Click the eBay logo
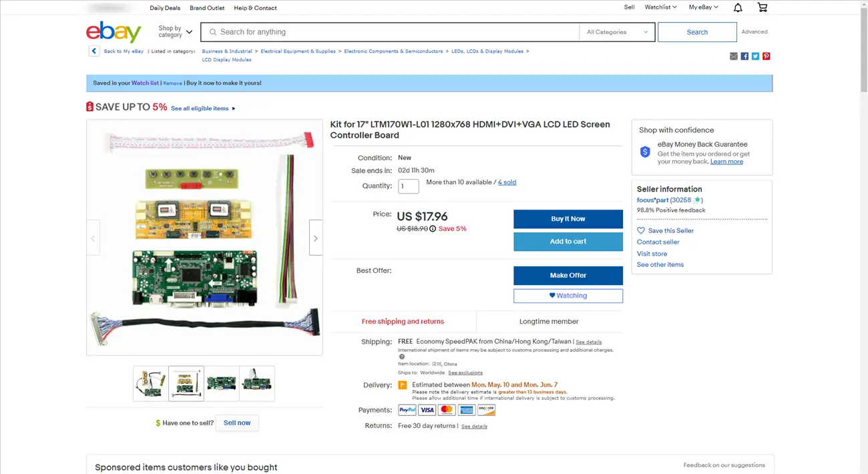 pyautogui.click(x=114, y=32)
